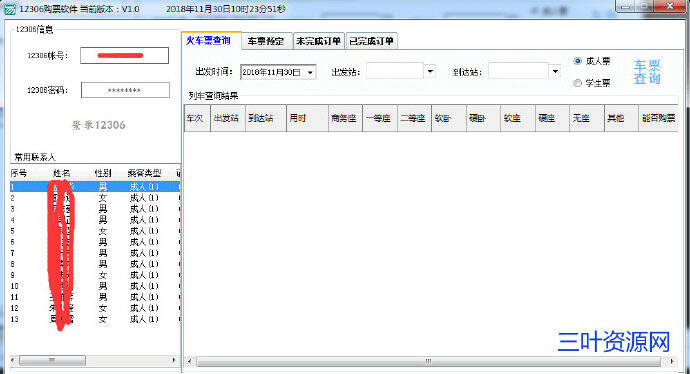690x374 pixels.
Task: Select contact row number 13
Action: [95, 319]
